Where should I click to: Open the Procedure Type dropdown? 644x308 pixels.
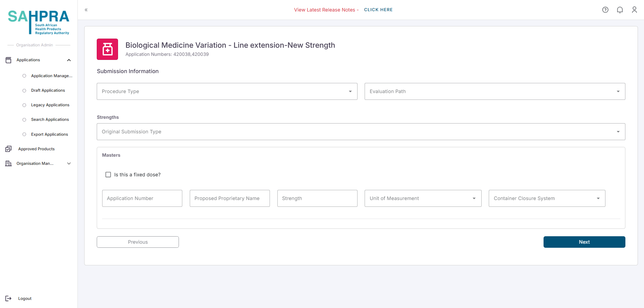click(x=227, y=91)
